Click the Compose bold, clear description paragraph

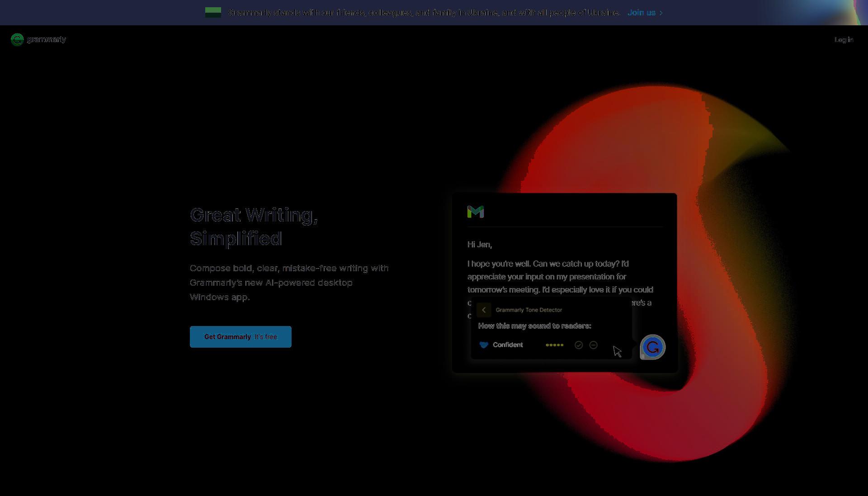pyautogui.click(x=289, y=283)
